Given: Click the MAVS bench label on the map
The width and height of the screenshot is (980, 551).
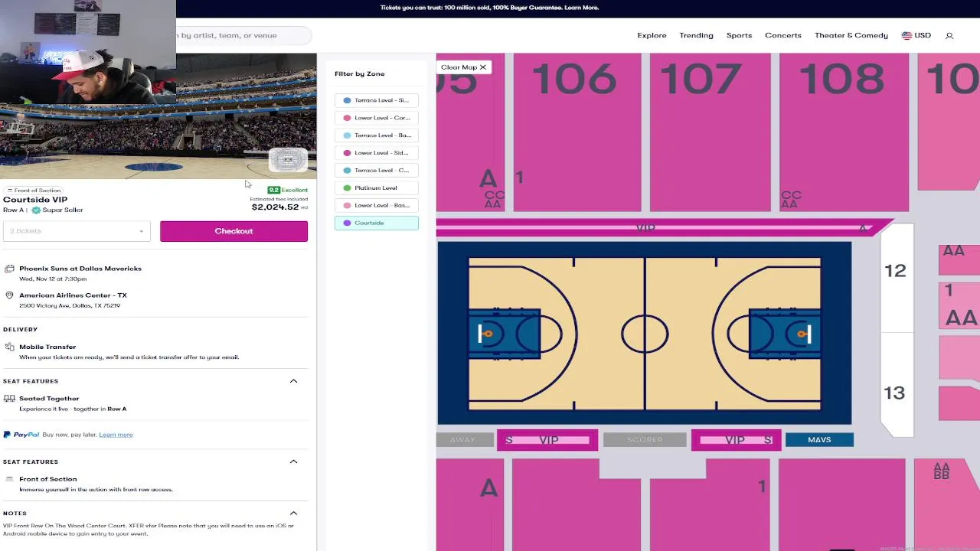Looking at the screenshot, I should (819, 440).
